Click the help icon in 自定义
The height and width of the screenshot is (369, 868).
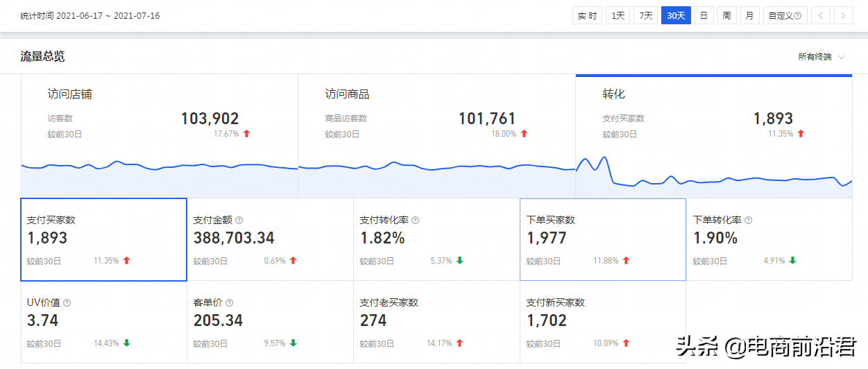[797, 16]
